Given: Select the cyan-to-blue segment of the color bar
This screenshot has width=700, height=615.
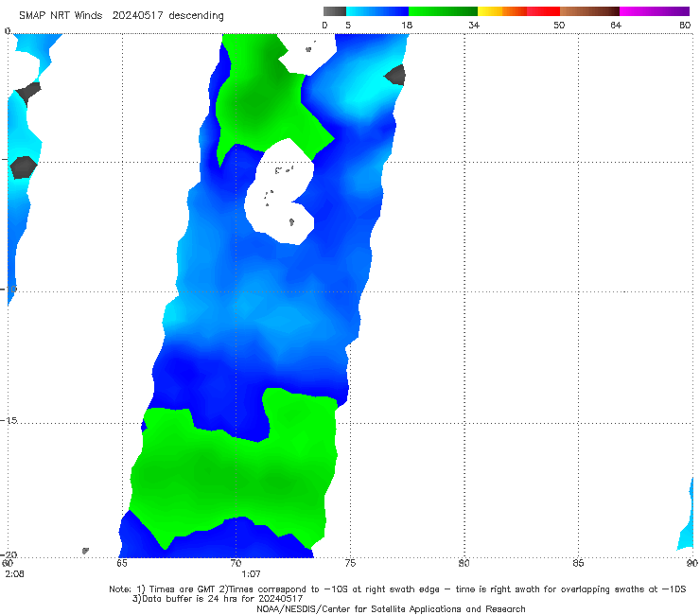Looking at the screenshot, I should pyautogui.click(x=377, y=11).
